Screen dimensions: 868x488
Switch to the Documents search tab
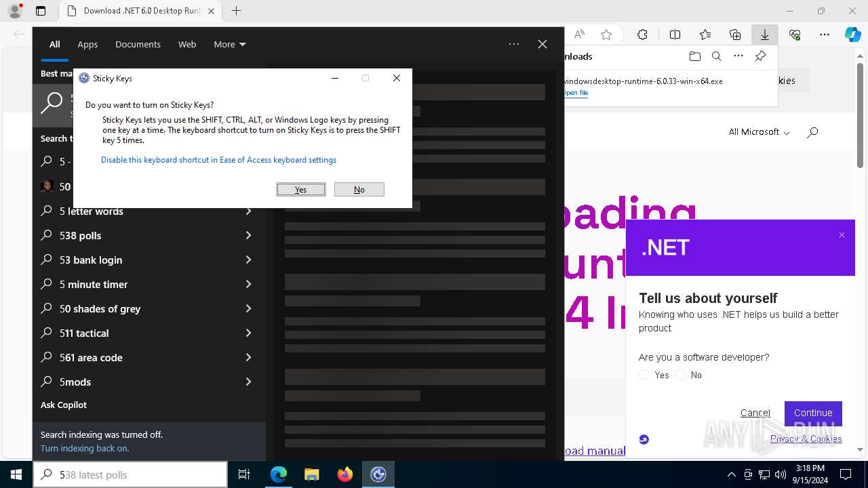138,44
